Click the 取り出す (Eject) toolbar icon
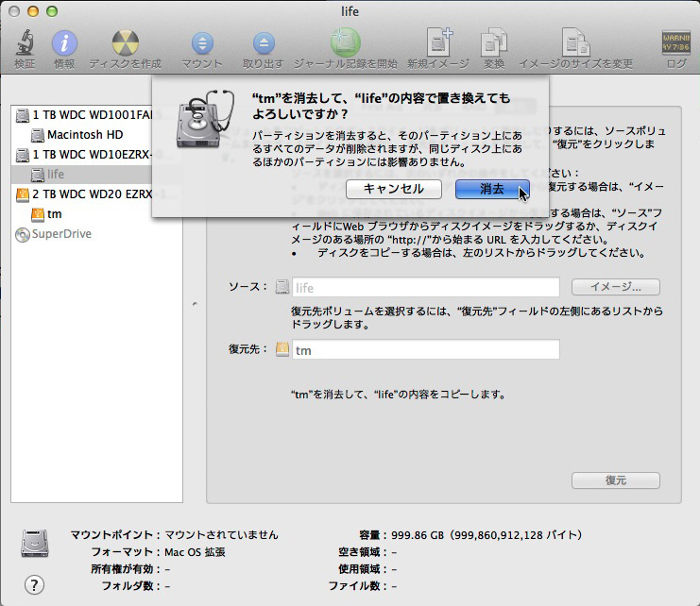Image resolution: width=700 pixels, height=606 pixels. point(263,43)
